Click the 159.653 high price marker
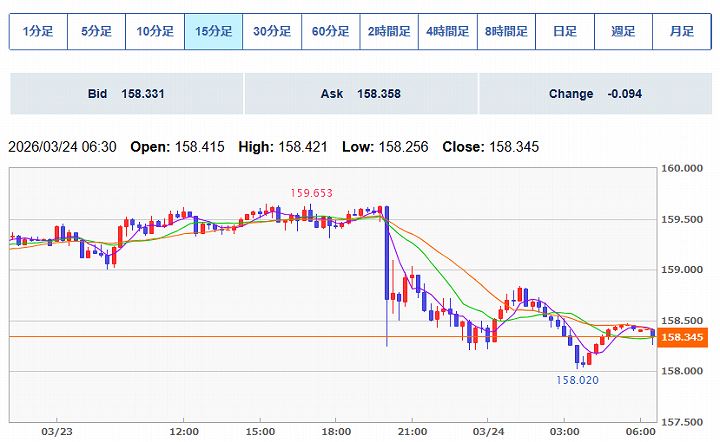This screenshot has height=442, width=720. tap(311, 193)
